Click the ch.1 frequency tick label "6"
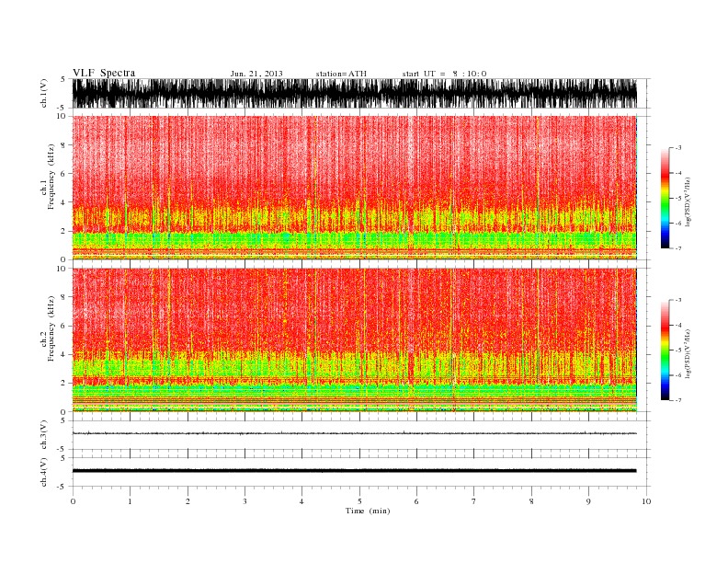The width and height of the screenshot is (728, 563). 63,173
